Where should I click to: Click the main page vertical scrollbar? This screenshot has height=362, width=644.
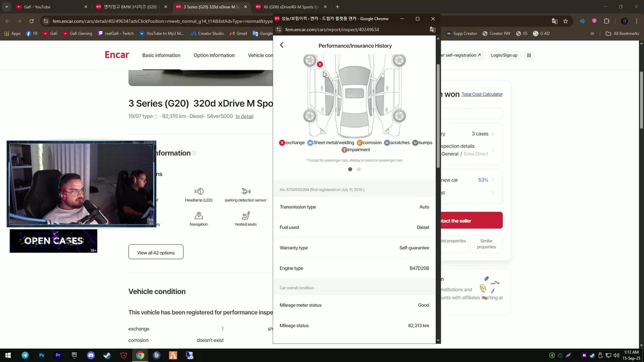point(641,101)
